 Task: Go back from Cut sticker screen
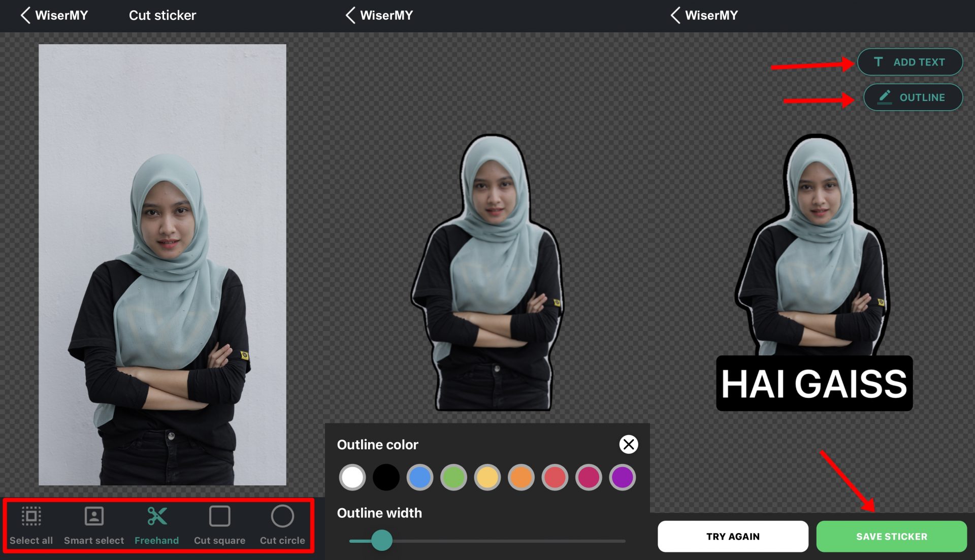[x=25, y=15]
